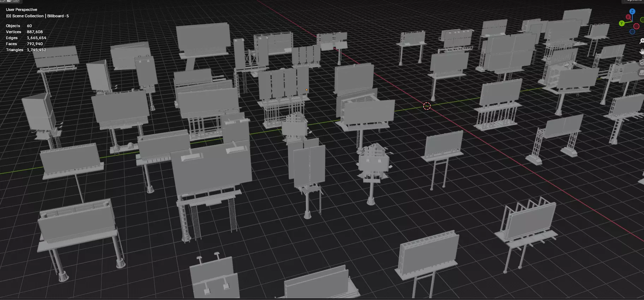Click the red X axis gizmo handle

(x=628, y=17)
